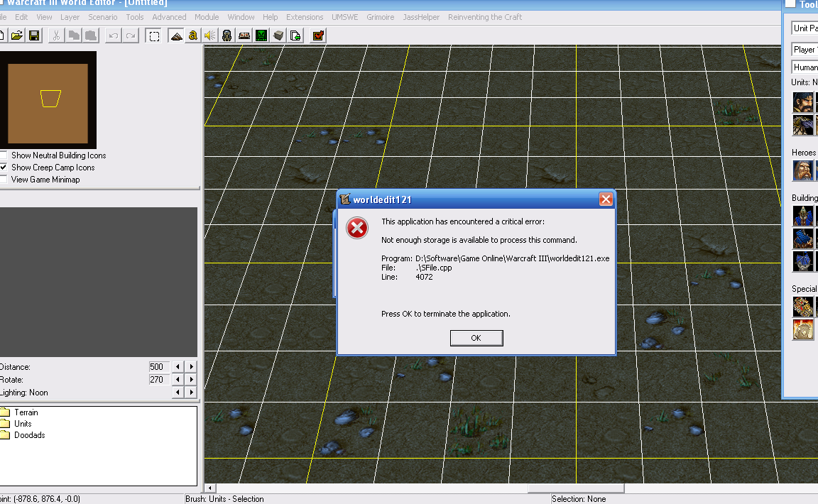Decrease Rotate with left arrow
This screenshot has height=504, width=818.
(x=178, y=379)
